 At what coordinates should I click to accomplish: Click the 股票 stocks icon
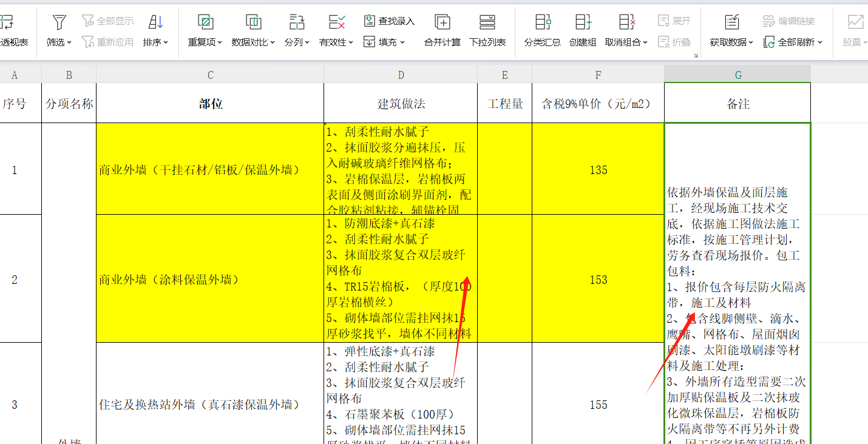pyautogui.click(x=855, y=22)
